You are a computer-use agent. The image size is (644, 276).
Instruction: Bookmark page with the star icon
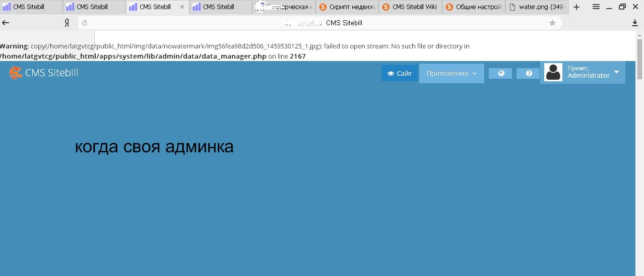[552, 23]
